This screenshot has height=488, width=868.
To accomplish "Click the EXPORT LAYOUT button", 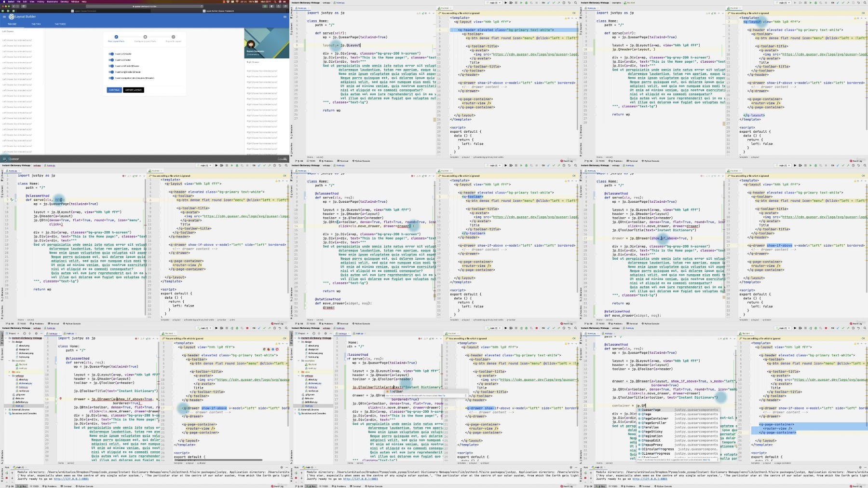I will [x=134, y=90].
